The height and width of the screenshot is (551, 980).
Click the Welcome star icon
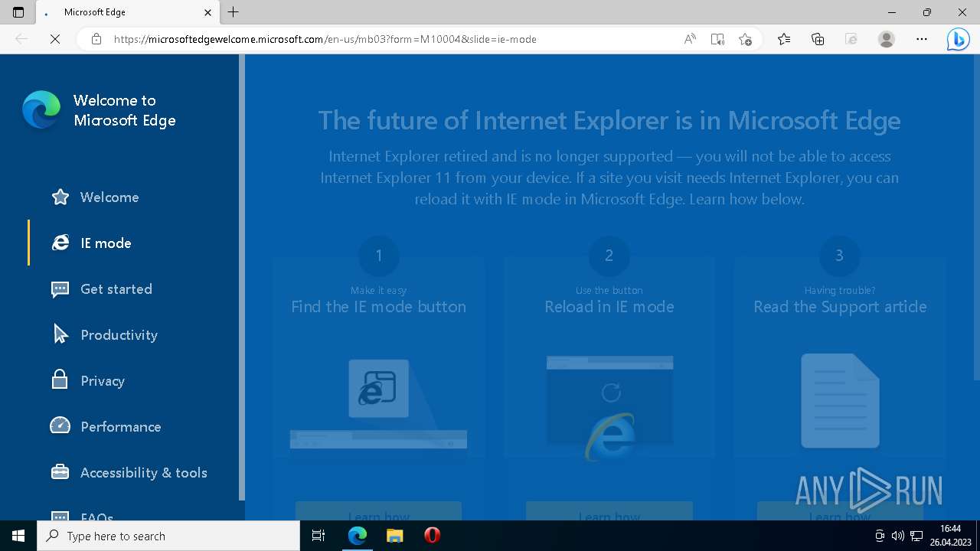pos(60,197)
